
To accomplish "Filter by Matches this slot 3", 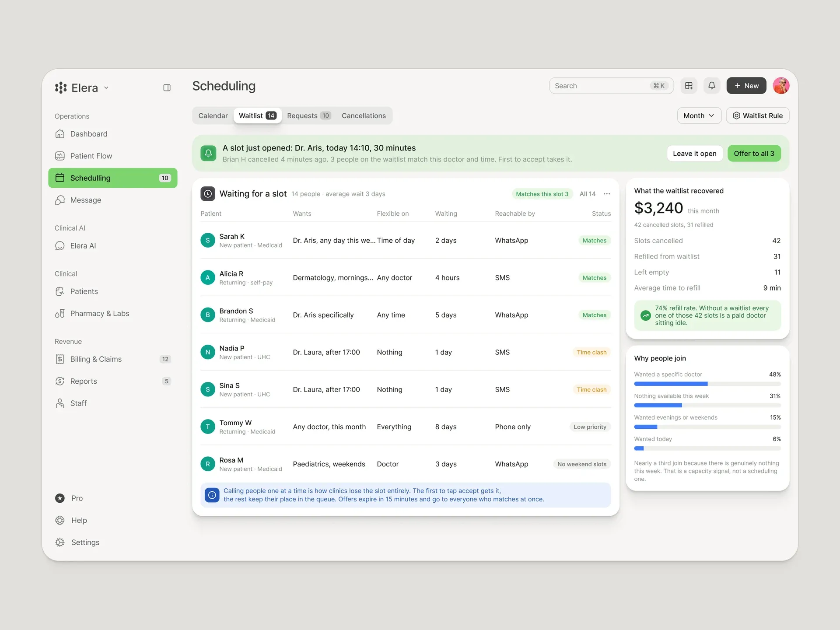I will pos(542,194).
